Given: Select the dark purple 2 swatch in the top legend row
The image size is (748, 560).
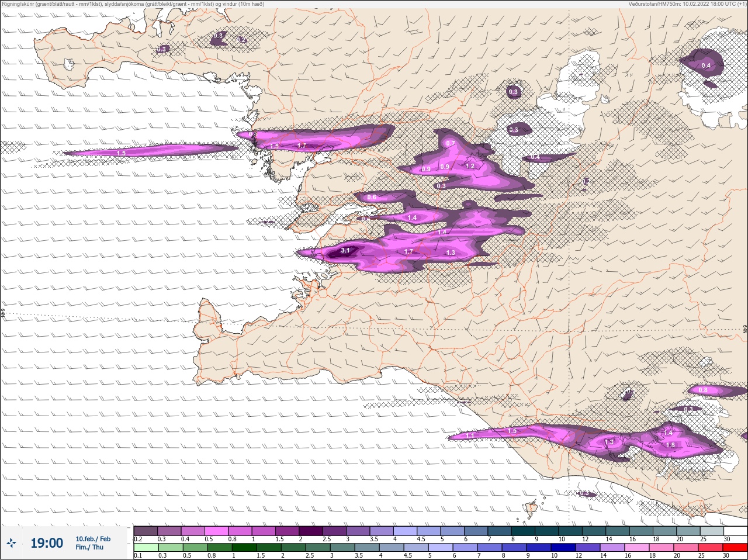Looking at the screenshot, I should coord(311,531).
